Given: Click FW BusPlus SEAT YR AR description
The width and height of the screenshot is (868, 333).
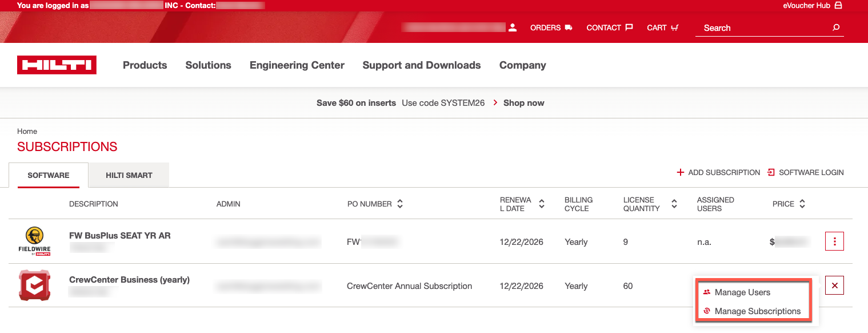Looking at the screenshot, I should [x=120, y=236].
